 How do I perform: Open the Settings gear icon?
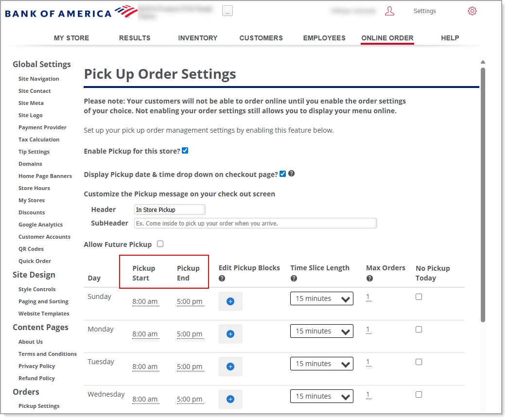point(472,11)
